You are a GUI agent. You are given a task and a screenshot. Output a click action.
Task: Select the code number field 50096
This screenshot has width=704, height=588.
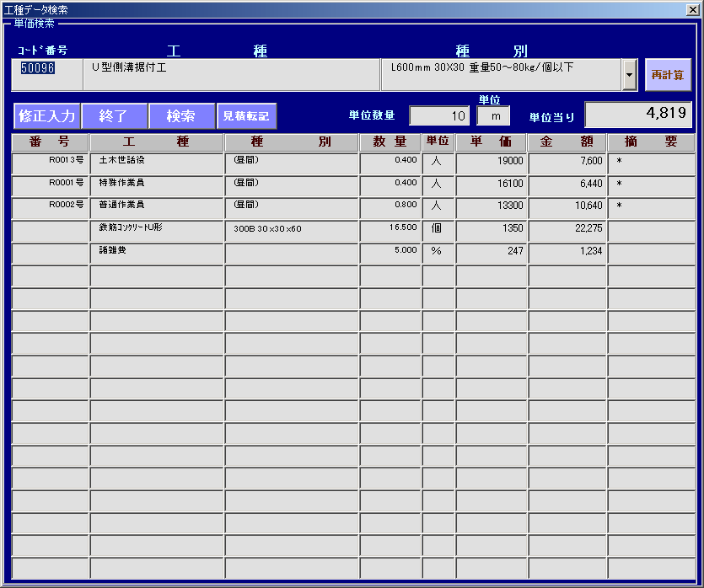pyautogui.click(x=47, y=75)
